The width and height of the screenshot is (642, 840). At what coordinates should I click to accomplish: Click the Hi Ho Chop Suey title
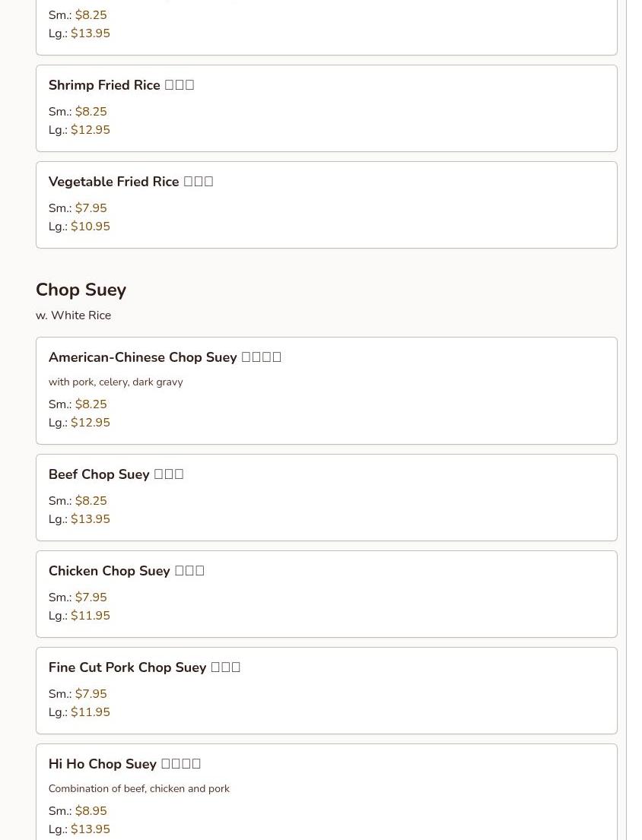[124, 764]
